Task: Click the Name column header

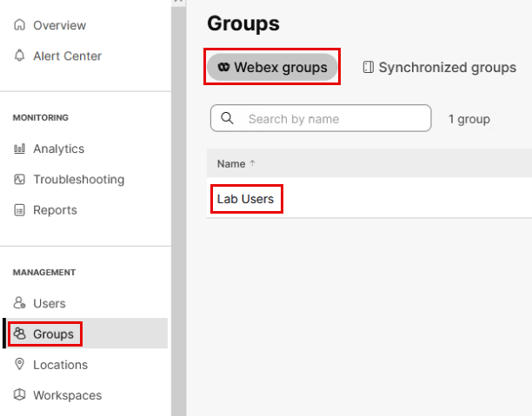Action: click(x=231, y=163)
